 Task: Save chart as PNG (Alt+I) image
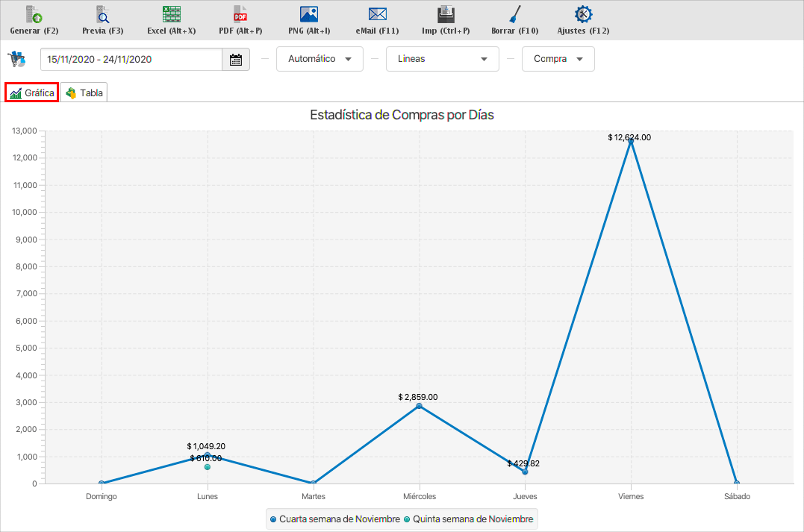(x=309, y=14)
